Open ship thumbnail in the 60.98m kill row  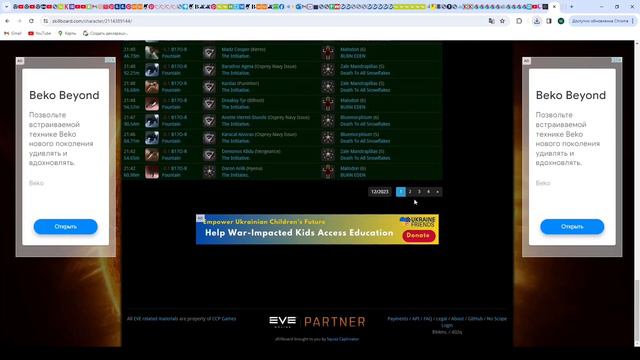152,171
